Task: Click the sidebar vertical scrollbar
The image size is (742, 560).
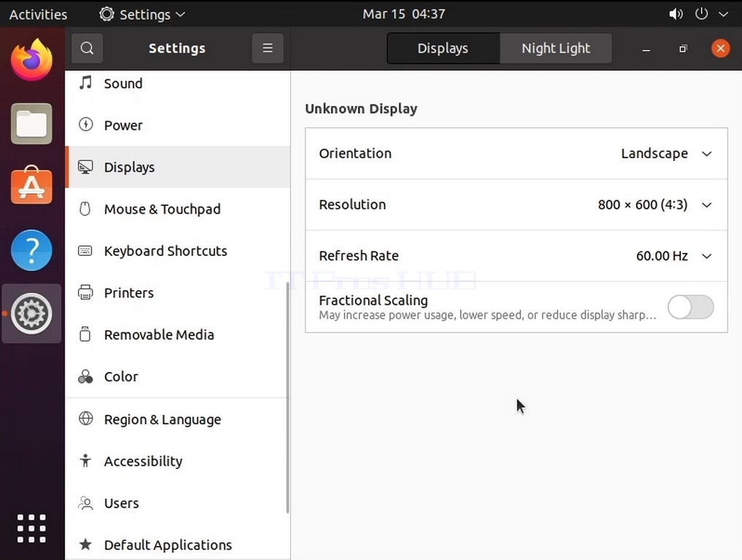Action: (287, 397)
